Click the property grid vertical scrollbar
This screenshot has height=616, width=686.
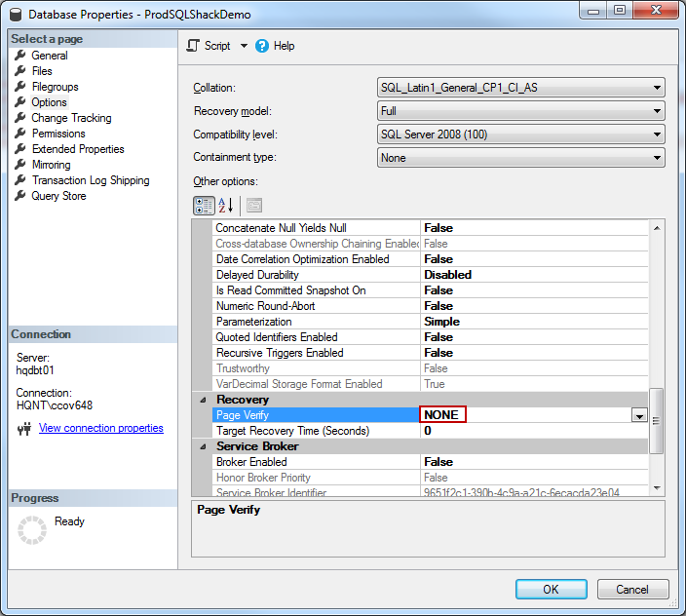(656, 419)
